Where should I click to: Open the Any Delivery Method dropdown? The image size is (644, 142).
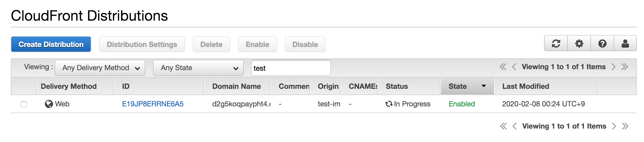point(100,68)
